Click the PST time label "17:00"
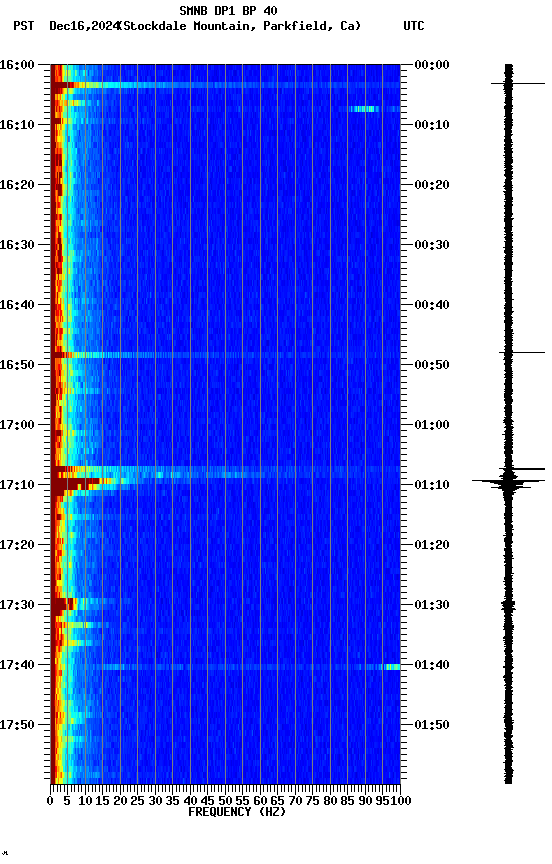Viewport: 552px width, 864px height. pyautogui.click(x=17, y=425)
